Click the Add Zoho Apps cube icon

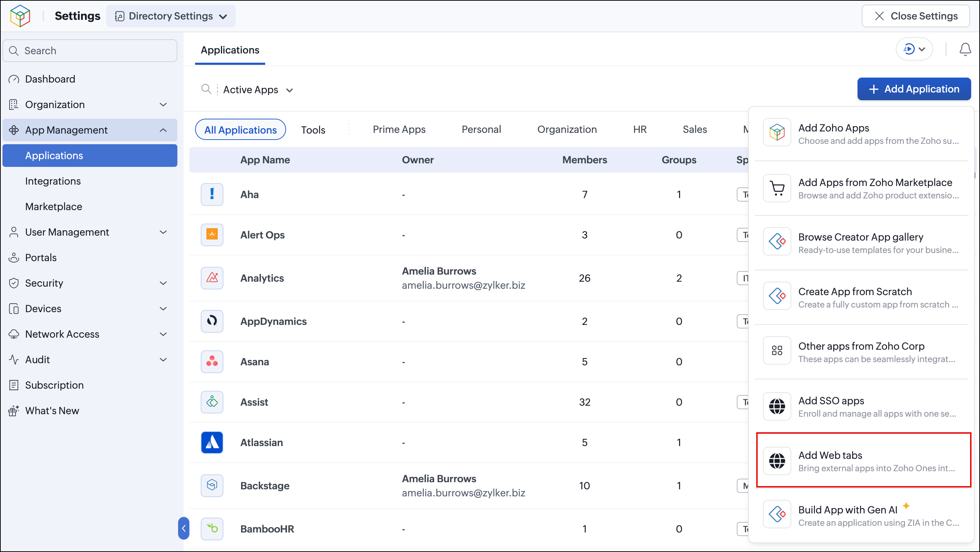tap(777, 133)
